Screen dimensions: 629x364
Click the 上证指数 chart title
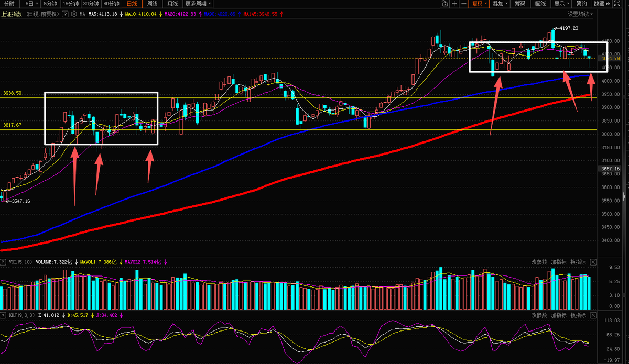coord(12,14)
